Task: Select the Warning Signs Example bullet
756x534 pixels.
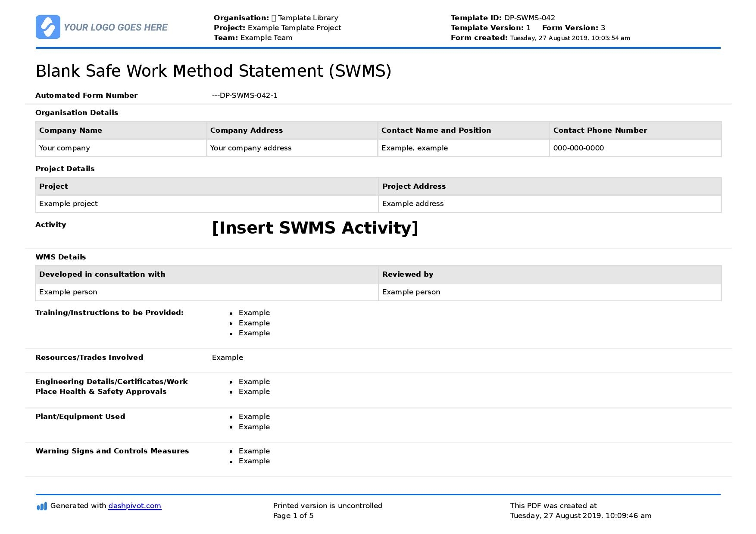Action: 232,451
